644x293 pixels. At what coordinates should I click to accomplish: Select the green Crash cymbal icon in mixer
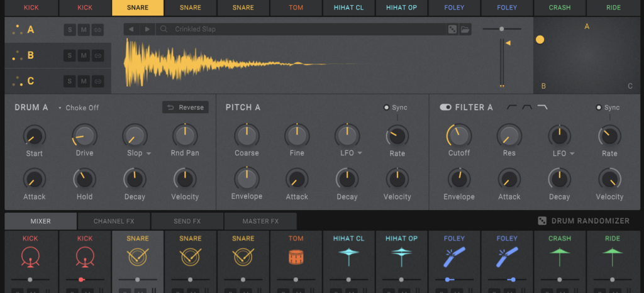pos(559,257)
